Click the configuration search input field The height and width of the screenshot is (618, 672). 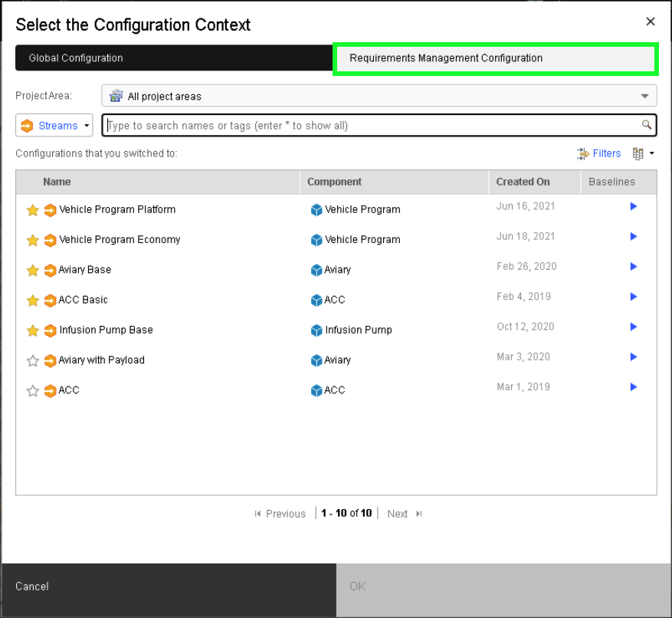372,126
